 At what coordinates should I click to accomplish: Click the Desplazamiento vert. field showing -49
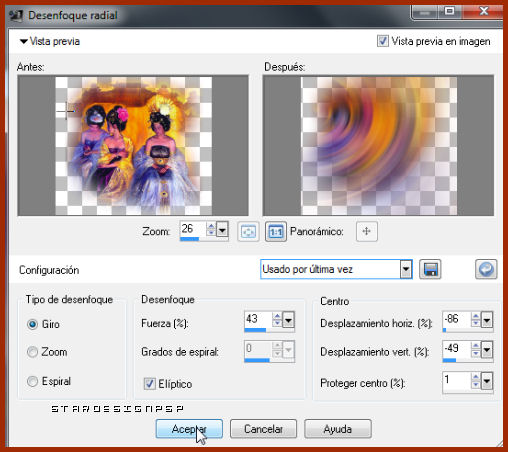(456, 349)
